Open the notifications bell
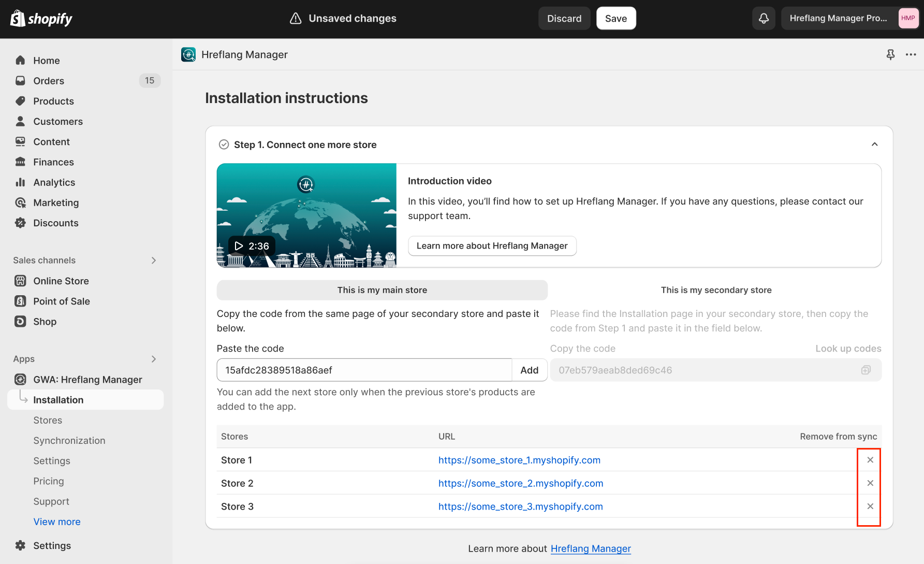Viewport: 924px width, 564px height. tap(764, 18)
